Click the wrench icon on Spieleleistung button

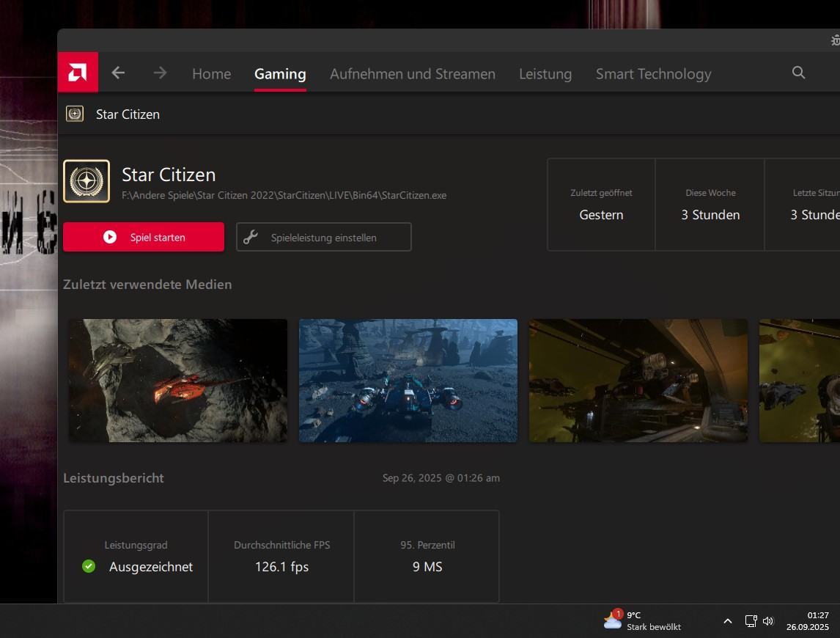point(251,237)
